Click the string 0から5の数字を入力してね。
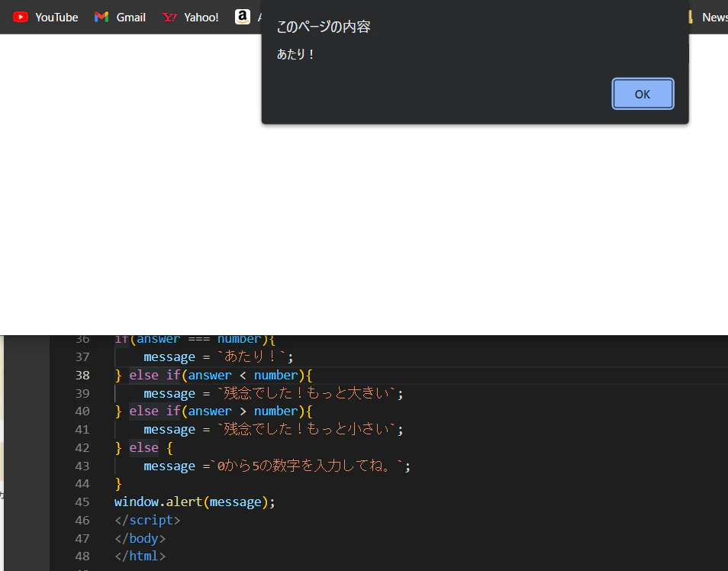The width and height of the screenshot is (728, 571). (x=307, y=466)
